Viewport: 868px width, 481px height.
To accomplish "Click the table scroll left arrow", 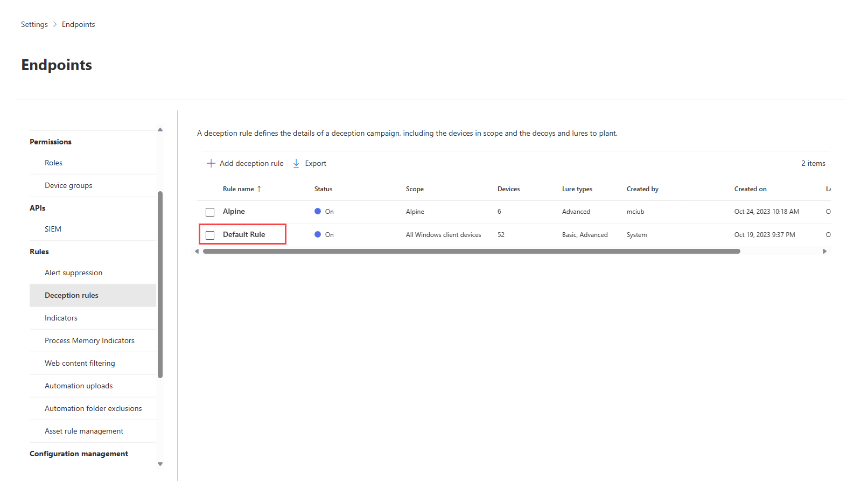I will [197, 251].
